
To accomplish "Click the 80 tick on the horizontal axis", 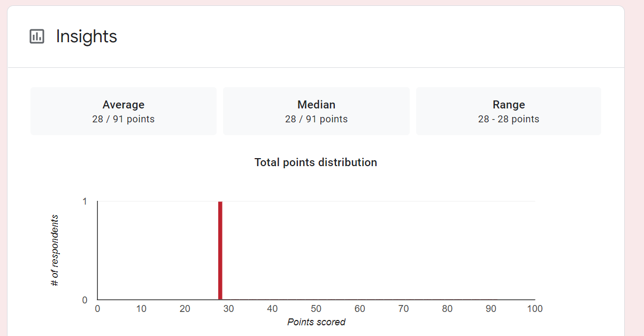I will pos(447,309).
